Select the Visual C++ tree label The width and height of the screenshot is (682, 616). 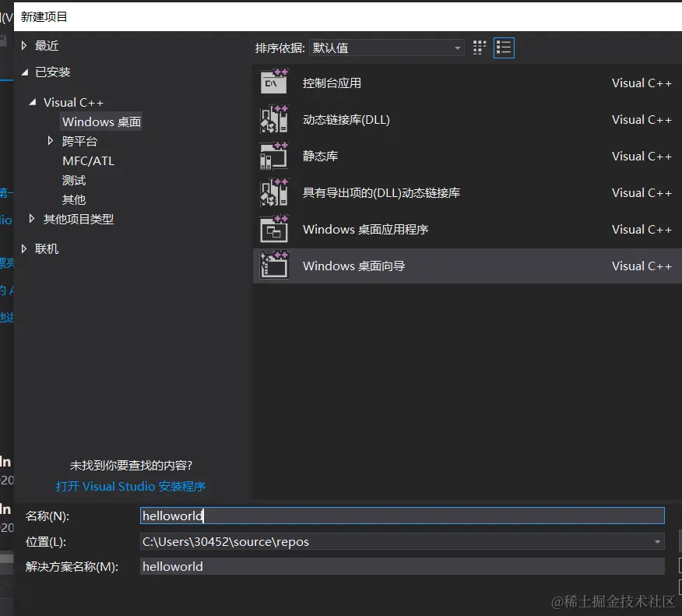[x=73, y=103]
